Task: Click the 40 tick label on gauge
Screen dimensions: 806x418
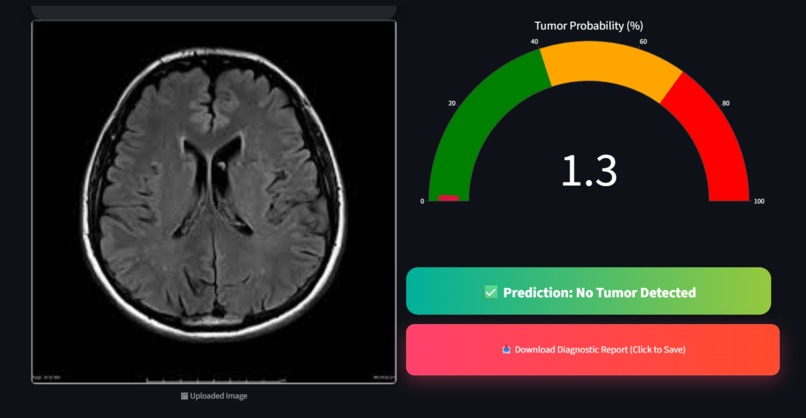Action: point(535,42)
